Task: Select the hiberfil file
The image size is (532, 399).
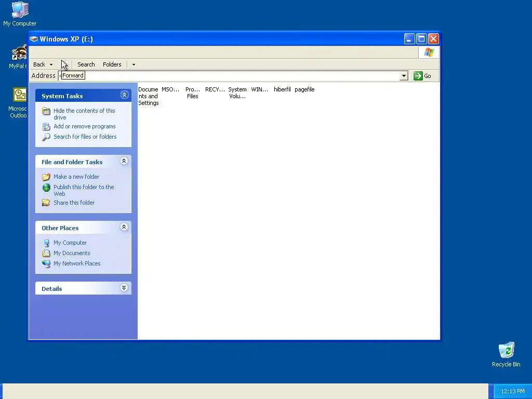Action: (x=282, y=89)
